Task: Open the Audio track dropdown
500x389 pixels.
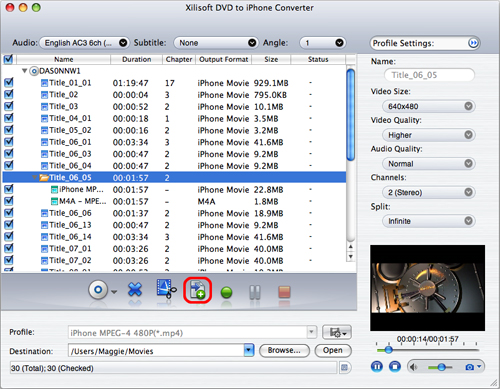Action: pos(85,43)
